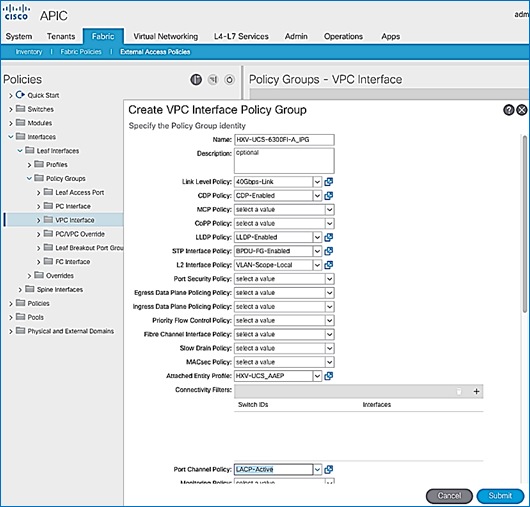Click the Cisco logo
The height and width of the screenshot is (507, 530).
(16, 13)
